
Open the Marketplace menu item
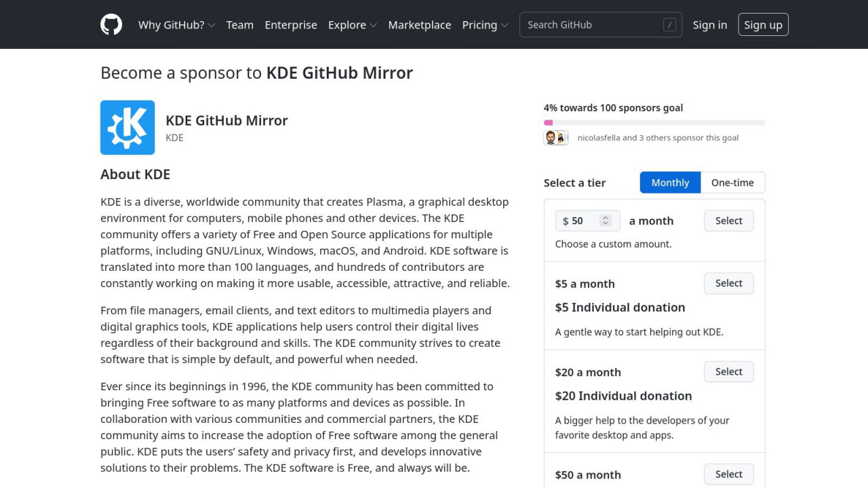coord(419,25)
